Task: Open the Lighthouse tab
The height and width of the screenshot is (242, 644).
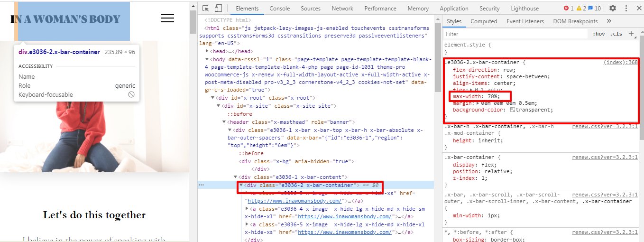Action: [x=524, y=8]
